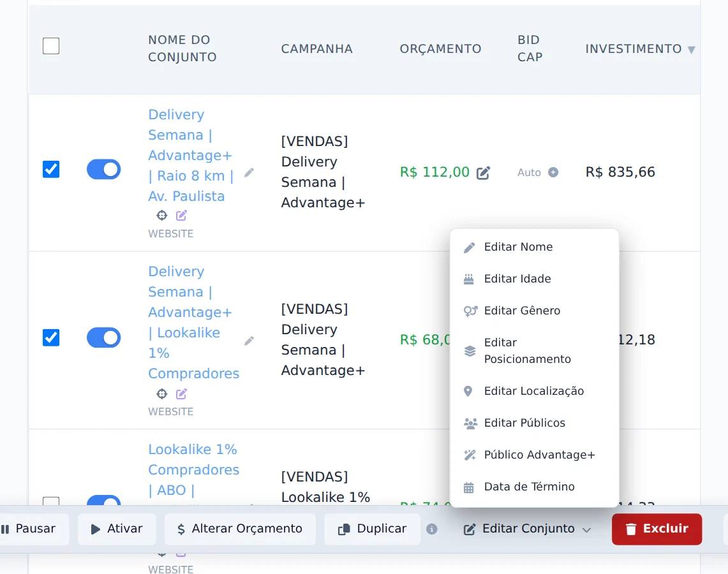Click Auto bid cap text
The height and width of the screenshot is (574, 728).
click(529, 173)
